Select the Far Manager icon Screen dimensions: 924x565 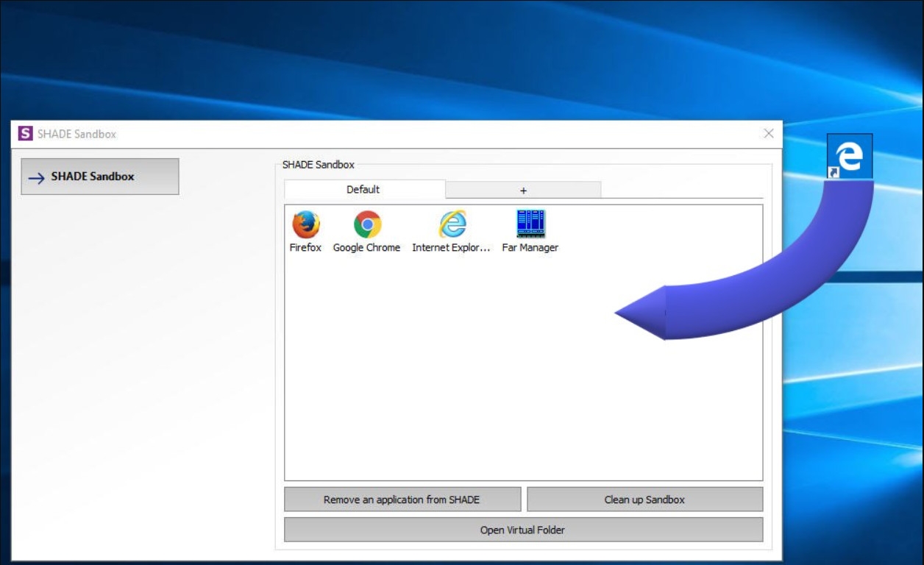pyautogui.click(x=530, y=224)
